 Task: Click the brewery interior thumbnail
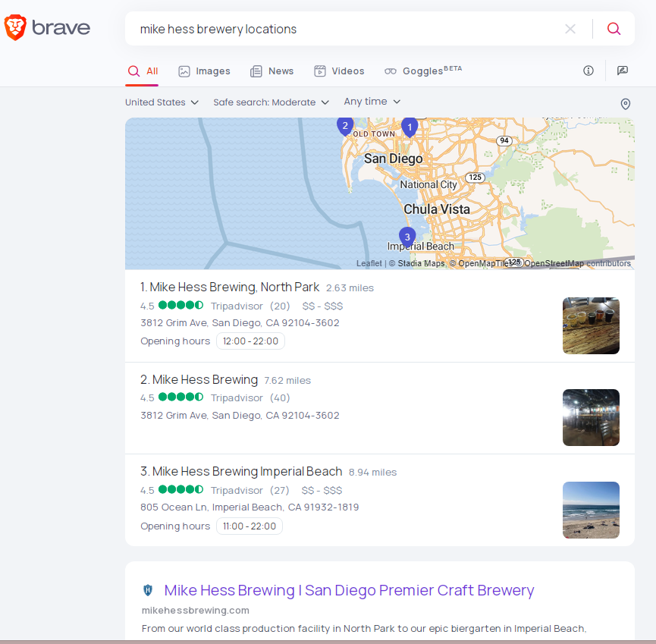591,418
